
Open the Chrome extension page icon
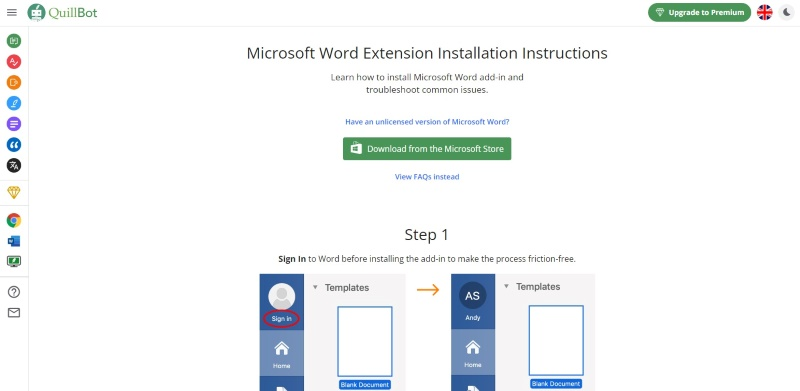pyautogui.click(x=14, y=221)
